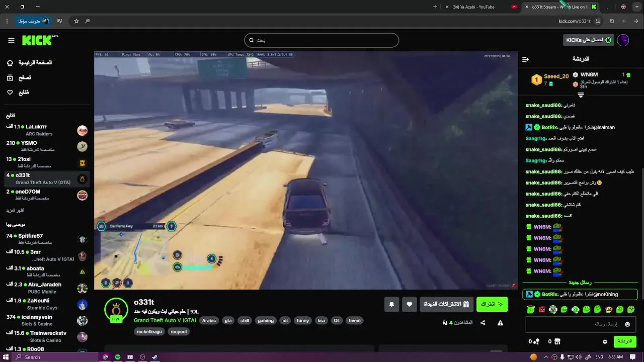
Task: Open a new browser tab plus button
Action: [435, 7]
